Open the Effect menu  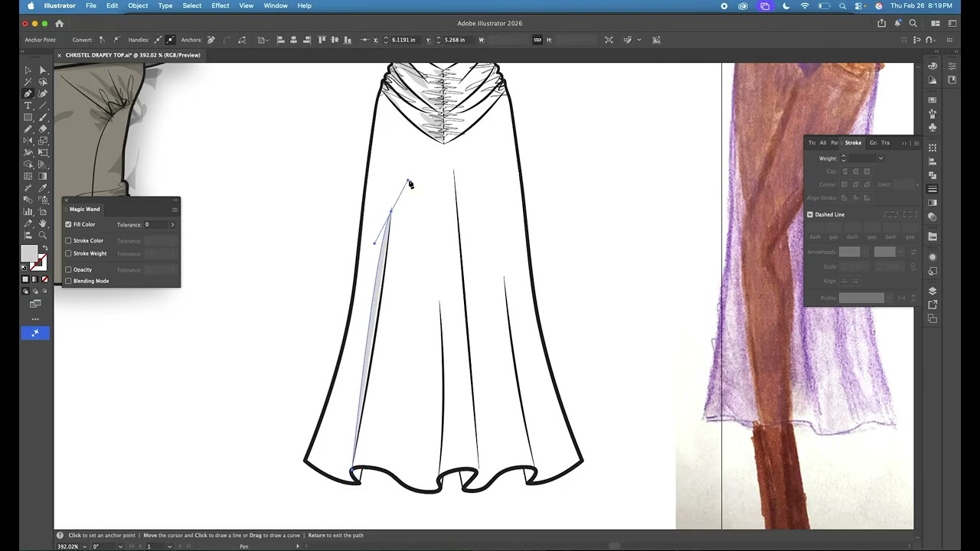(220, 5)
